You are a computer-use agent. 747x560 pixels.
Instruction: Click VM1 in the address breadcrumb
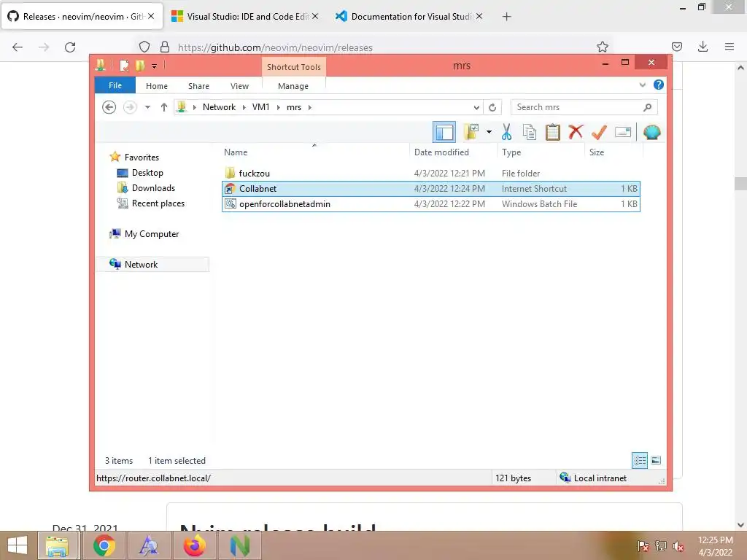(x=260, y=107)
